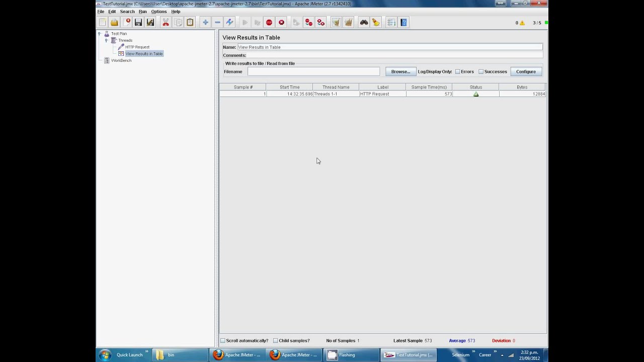Open the Run menu
The image size is (644, 362).
coord(143,12)
